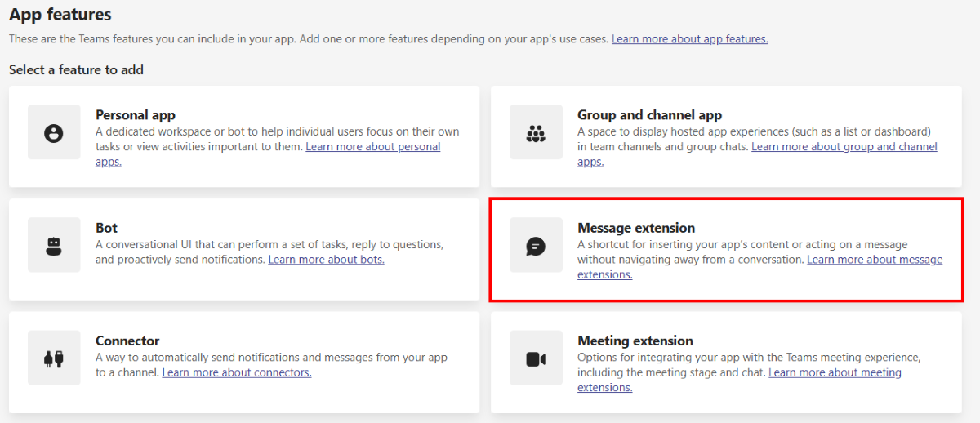Choose the Group and channel app title
The height and width of the screenshot is (423, 980).
(x=649, y=115)
